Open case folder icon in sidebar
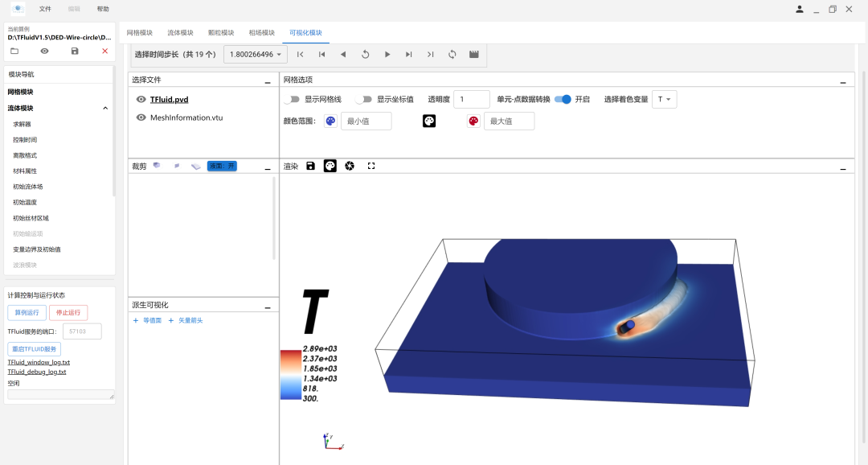The width and height of the screenshot is (868, 465). (x=14, y=51)
